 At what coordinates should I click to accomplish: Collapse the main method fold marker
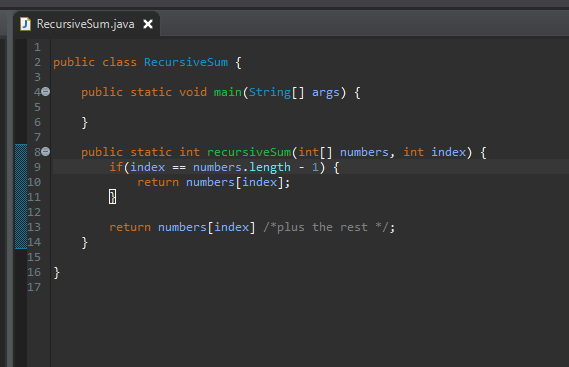45,91
